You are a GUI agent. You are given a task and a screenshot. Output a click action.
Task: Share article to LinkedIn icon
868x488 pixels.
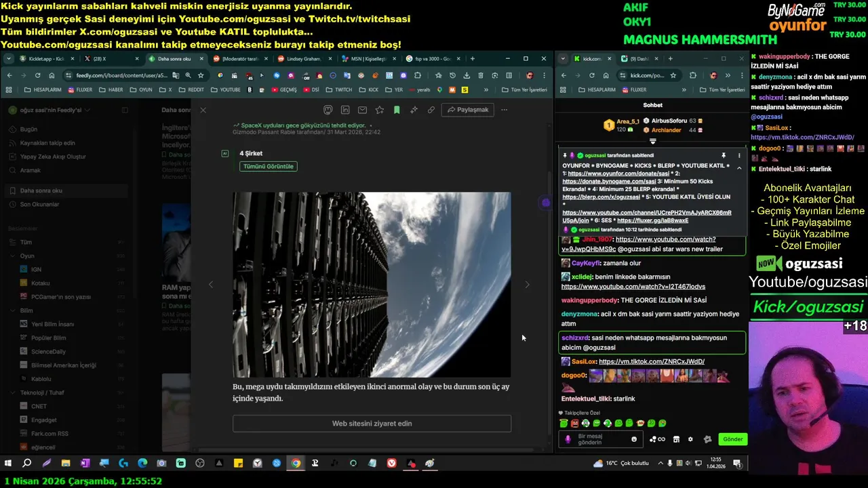click(345, 110)
